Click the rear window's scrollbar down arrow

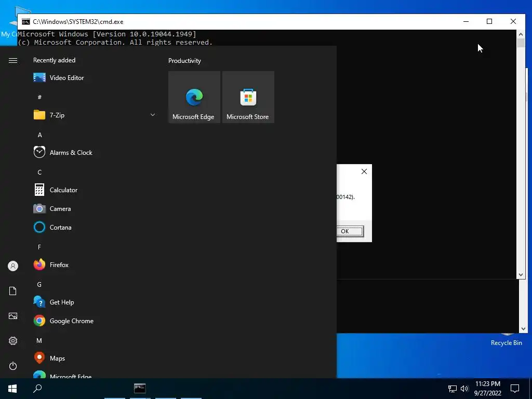[523, 329]
